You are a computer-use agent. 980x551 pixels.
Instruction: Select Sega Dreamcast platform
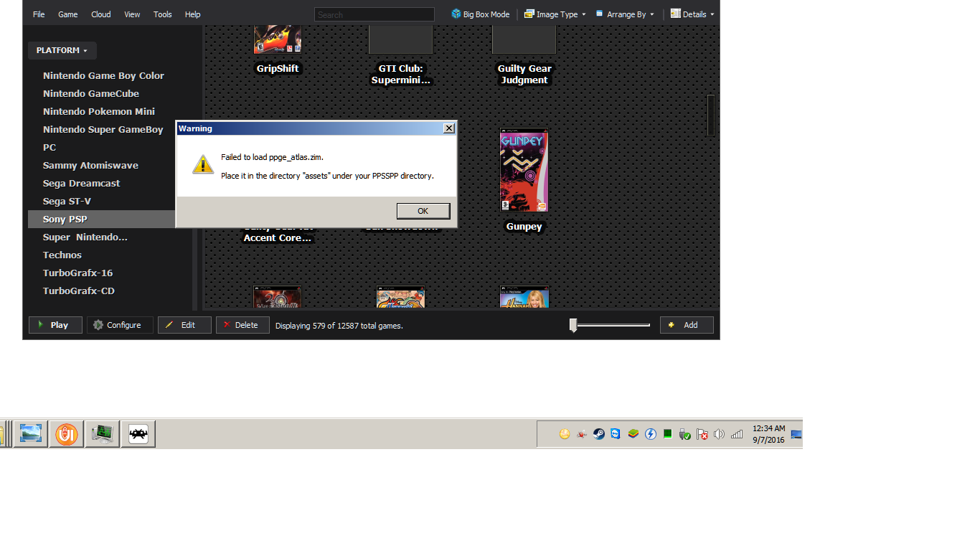[x=81, y=183]
